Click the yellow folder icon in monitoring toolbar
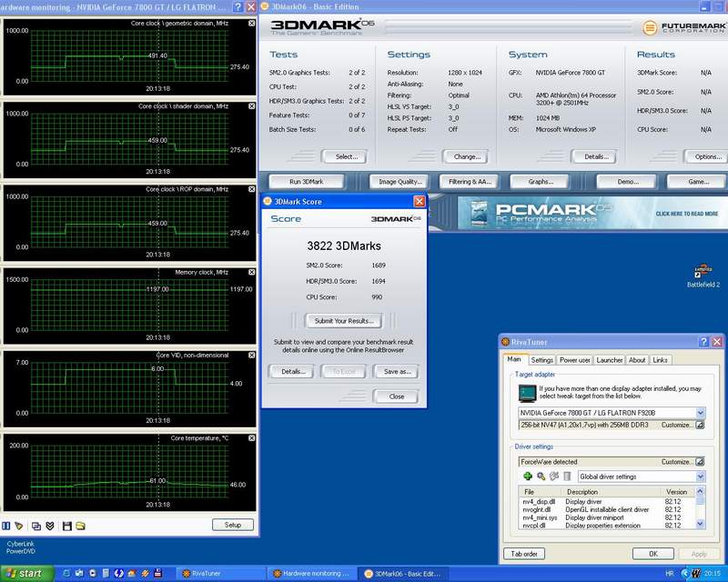728x582 pixels. click(80, 526)
